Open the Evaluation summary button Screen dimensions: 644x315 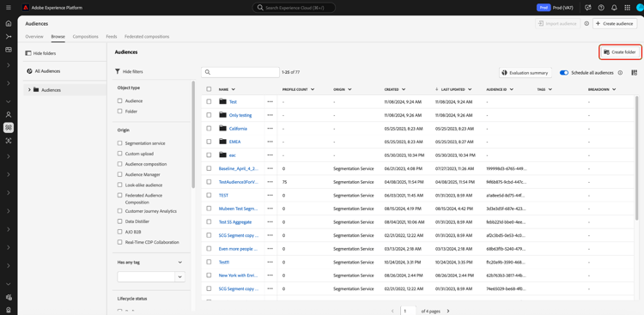[526, 73]
